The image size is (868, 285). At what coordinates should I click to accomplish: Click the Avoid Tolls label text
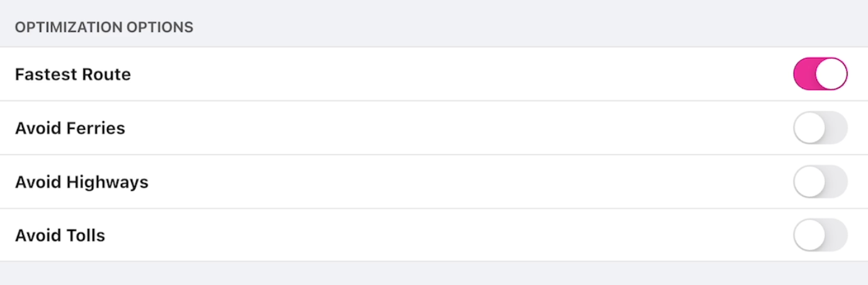click(x=60, y=236)
